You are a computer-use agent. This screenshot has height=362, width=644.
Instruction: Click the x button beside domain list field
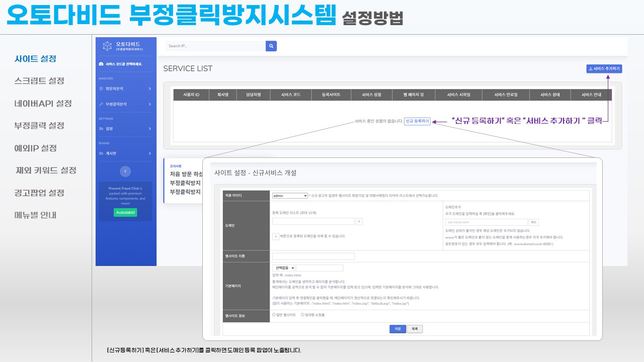[359, 221]
